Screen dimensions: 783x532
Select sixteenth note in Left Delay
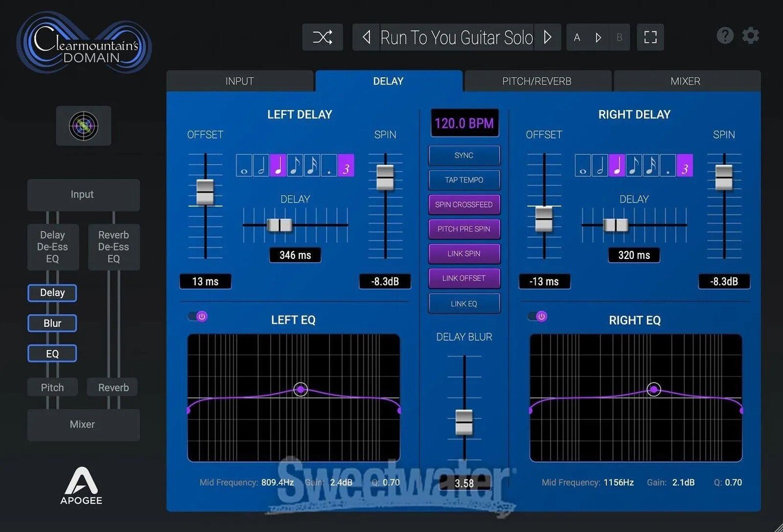(312, 165)
